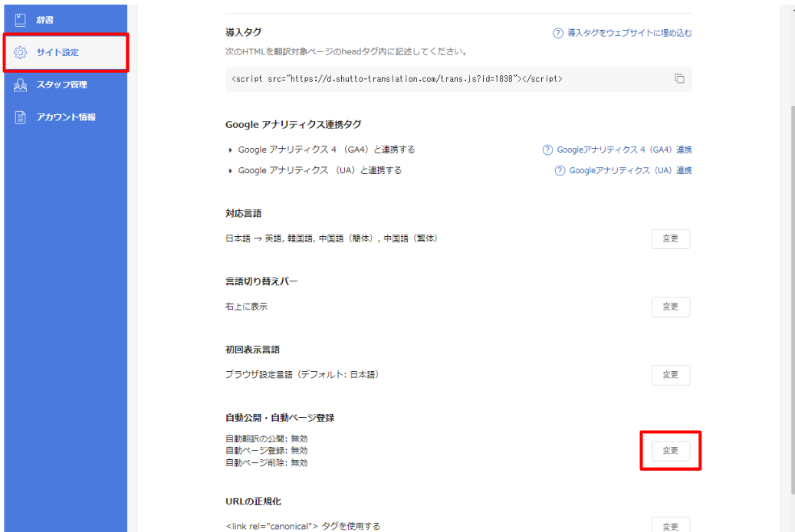Viewport: 795px width, 532px height.
Task: Click the staff management people icon
Action: point(20,84)
